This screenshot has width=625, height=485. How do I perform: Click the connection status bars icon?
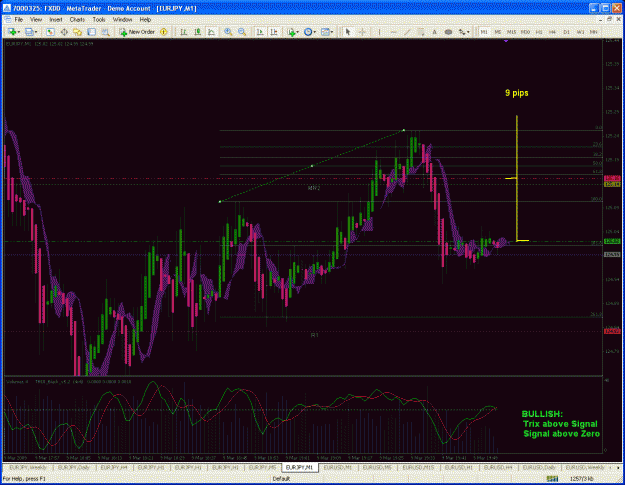[x=552, y=478]
